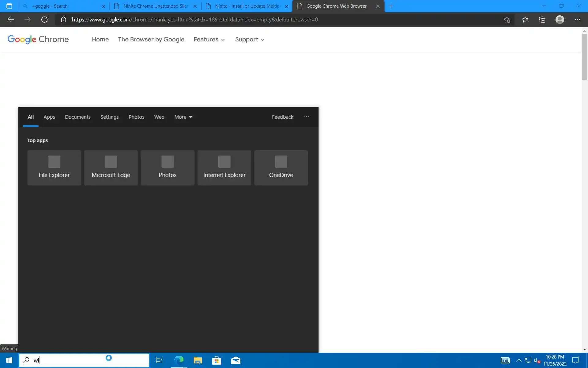This screenshot has width=588, height=368.
Task: Click the user profile avatar icon
Action: tap(560, 20)
